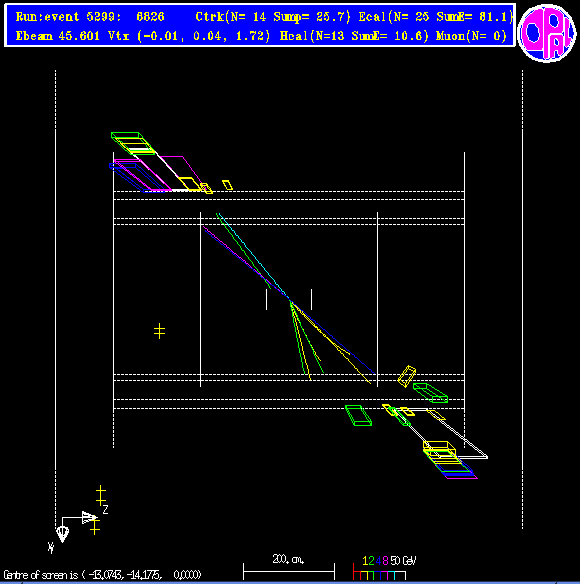This screenshot has height=584, width=580.
Task: Click the long blue track heading lower right
Action: pos(333,337)
